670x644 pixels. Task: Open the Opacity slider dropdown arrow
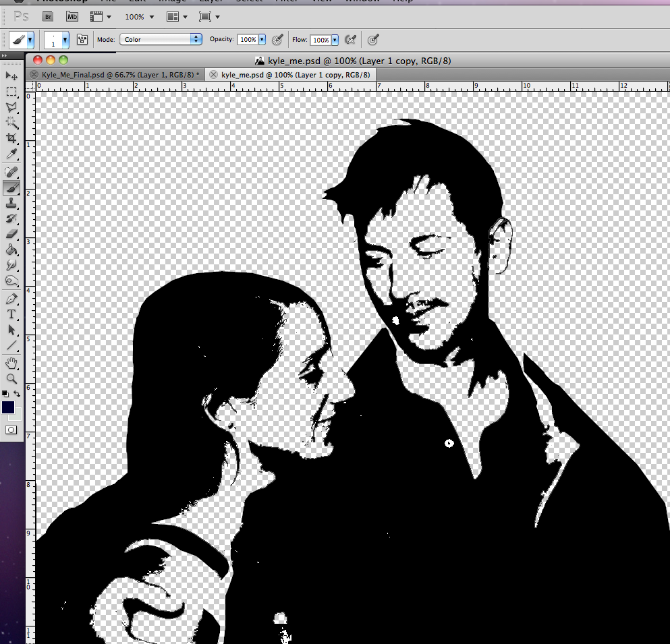pos(262,40)
